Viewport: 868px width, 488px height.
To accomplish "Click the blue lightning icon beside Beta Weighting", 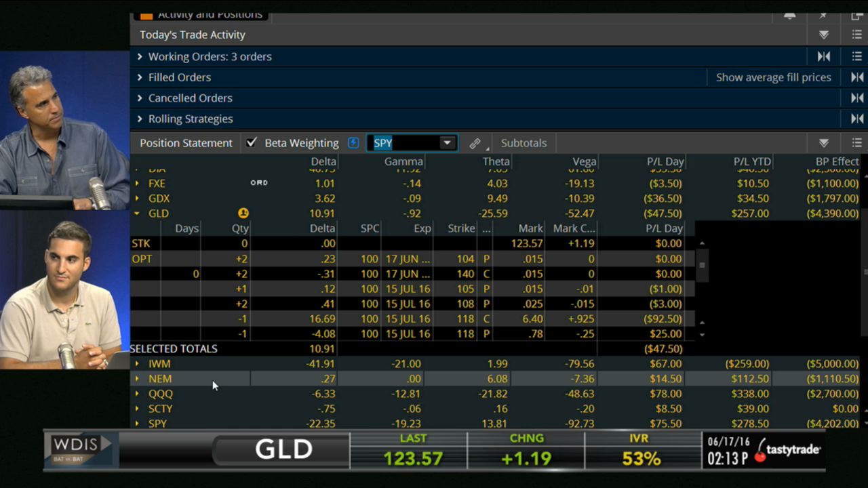I will pos(353,143).
